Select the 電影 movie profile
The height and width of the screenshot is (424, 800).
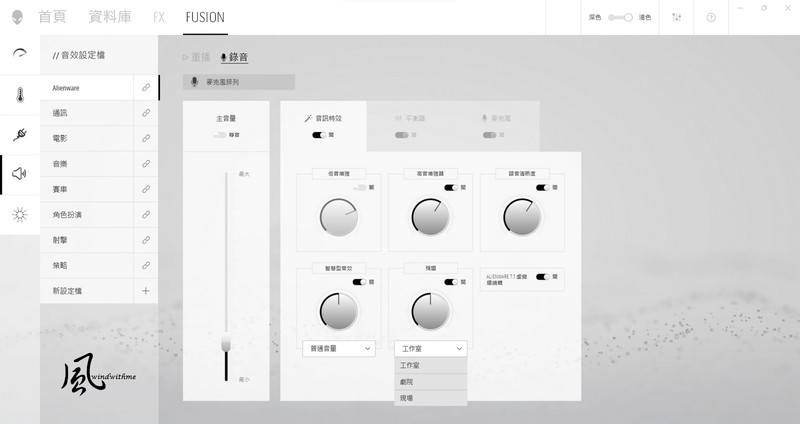(x=87, y=138)
